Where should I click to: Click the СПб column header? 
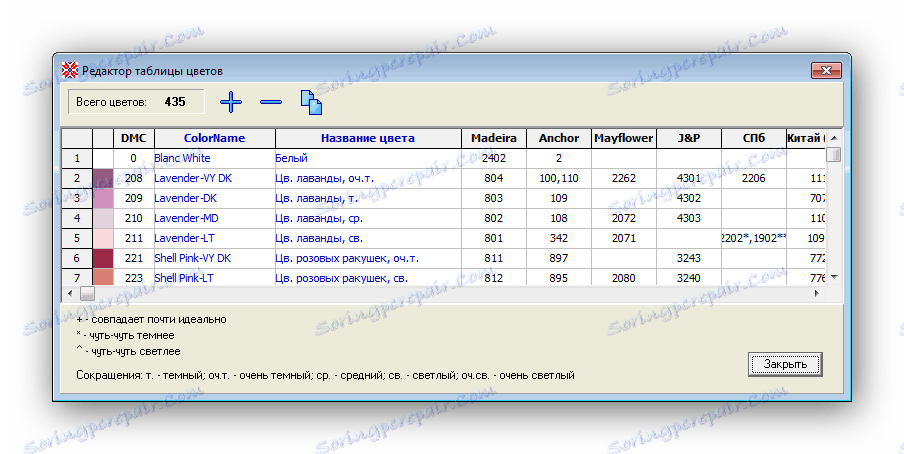(x=754, y=138)
